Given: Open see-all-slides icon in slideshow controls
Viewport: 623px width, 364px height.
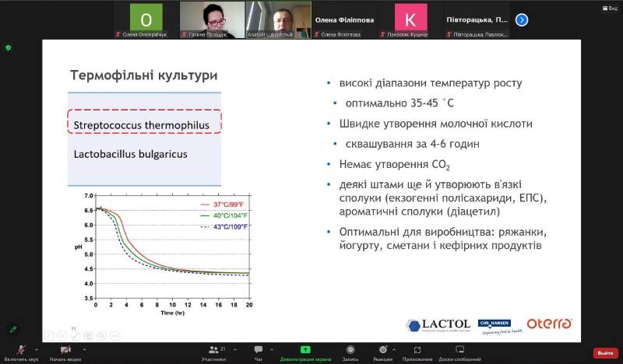Looking at the screenshot, I should pyautogui.click(x=88, y=336).
